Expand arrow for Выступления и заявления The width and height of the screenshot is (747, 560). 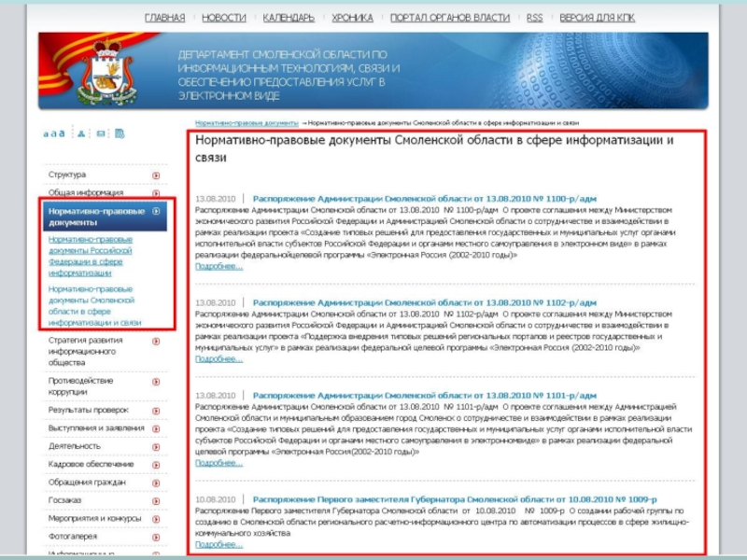pyautogui.click(x=156, y=428)
